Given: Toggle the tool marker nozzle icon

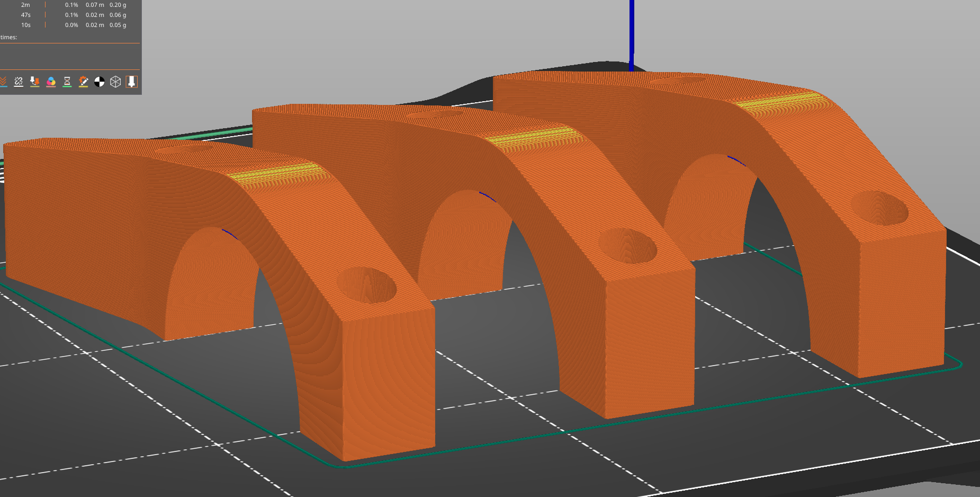Looking at the screenshot, I should (x=131, y=82).
